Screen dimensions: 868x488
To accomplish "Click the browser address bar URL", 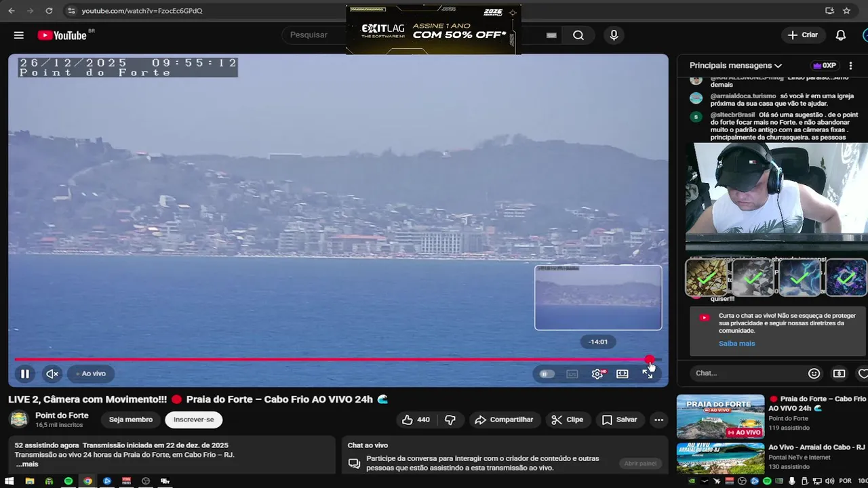I will (142, 11).
